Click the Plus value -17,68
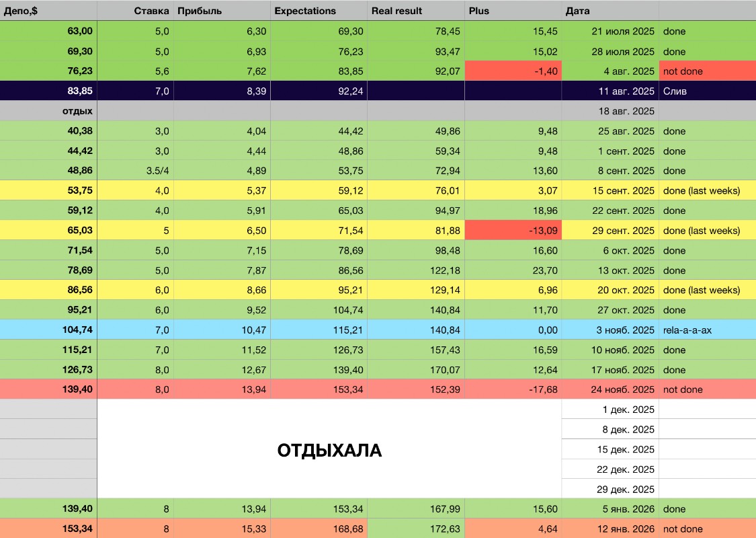Image resolution: width=756 pixels, height=538 pixels. pyautogui.click(x=513, y=389)
